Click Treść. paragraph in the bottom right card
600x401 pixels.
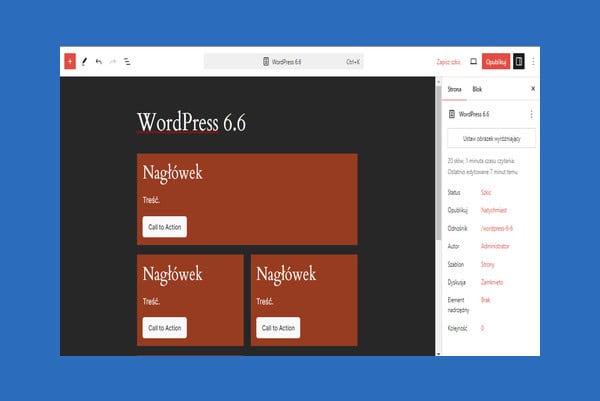point(265,302)
